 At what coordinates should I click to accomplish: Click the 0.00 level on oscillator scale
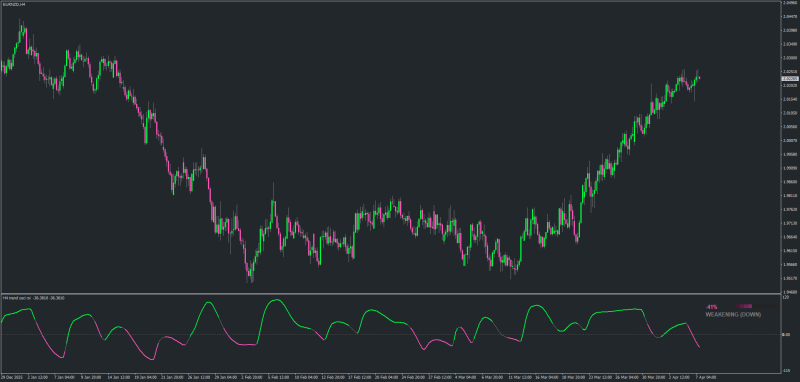[786, 334]
